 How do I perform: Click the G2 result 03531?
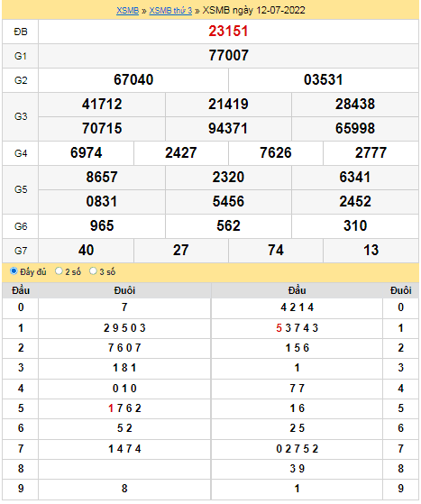click(324, 79)
